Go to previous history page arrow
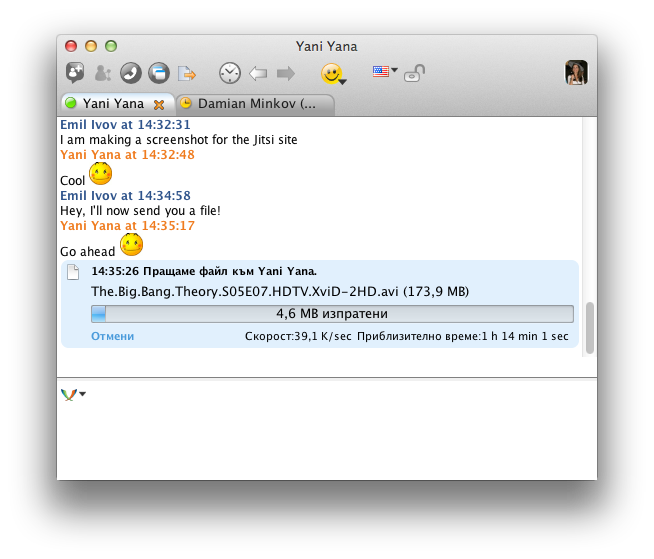654x559 pixels. click(258, 73)
